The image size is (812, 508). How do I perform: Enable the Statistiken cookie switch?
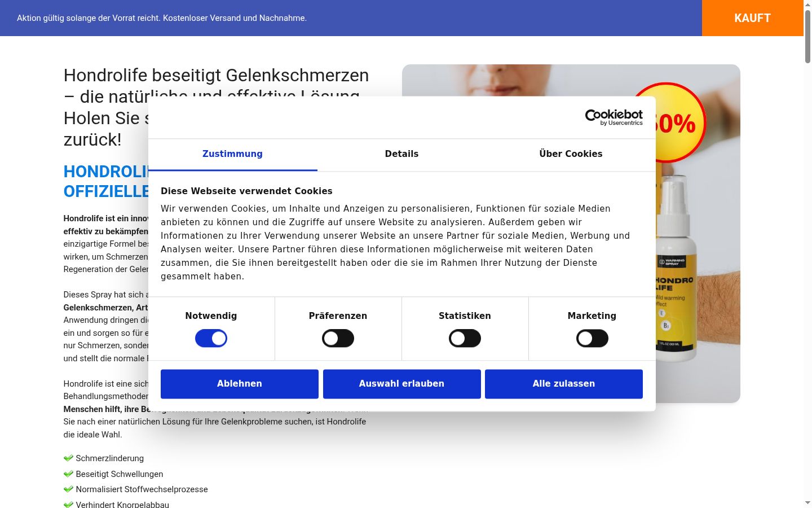[x=465, y=339]
